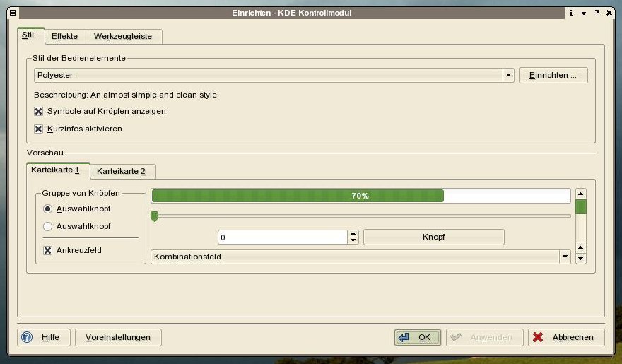This screenshot has height=364, width=622.
Task: Click the red X icon on Abbrechen
Action: point(538,337)
